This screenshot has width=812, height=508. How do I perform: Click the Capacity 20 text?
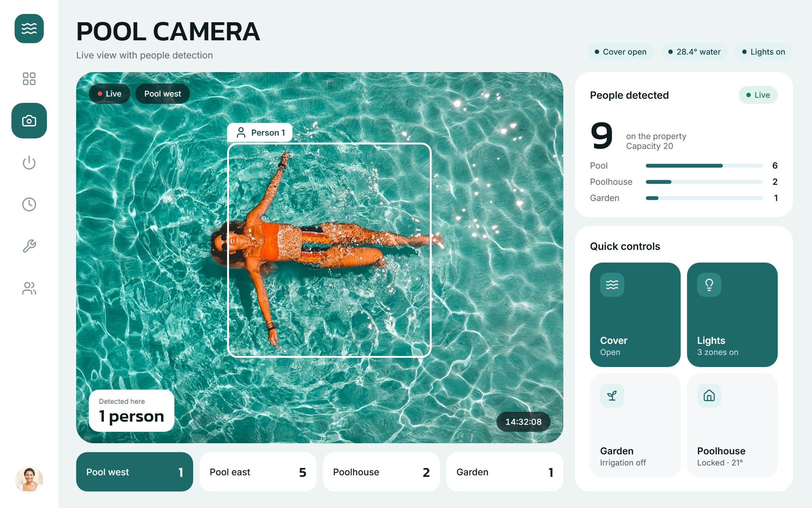coord(650,146)
